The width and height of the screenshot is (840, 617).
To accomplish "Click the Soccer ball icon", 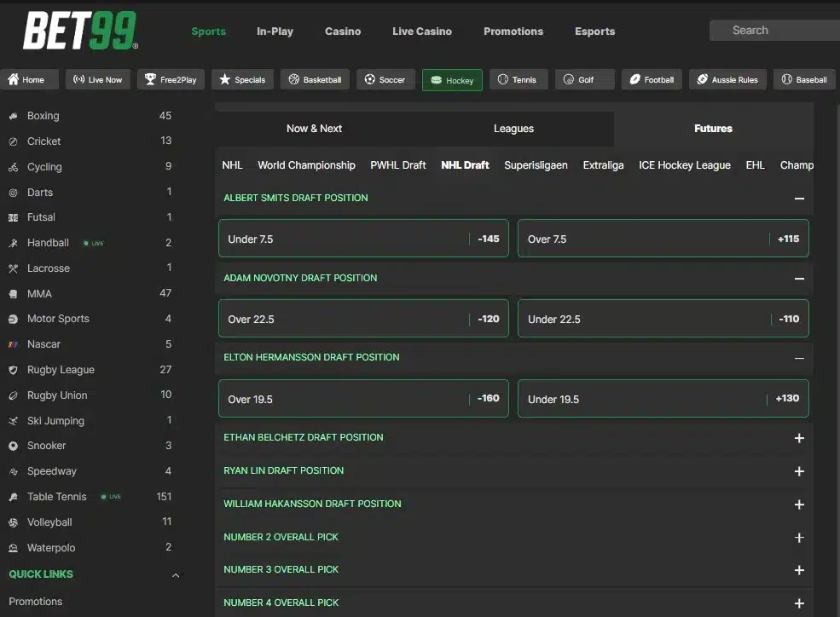I will pos(369,79).
